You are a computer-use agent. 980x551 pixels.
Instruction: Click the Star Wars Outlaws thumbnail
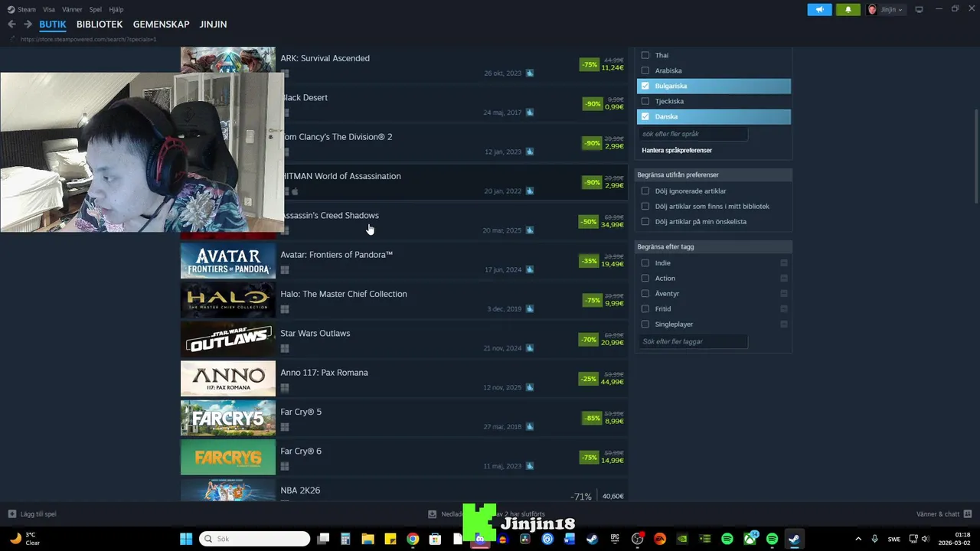click(228, 339)
